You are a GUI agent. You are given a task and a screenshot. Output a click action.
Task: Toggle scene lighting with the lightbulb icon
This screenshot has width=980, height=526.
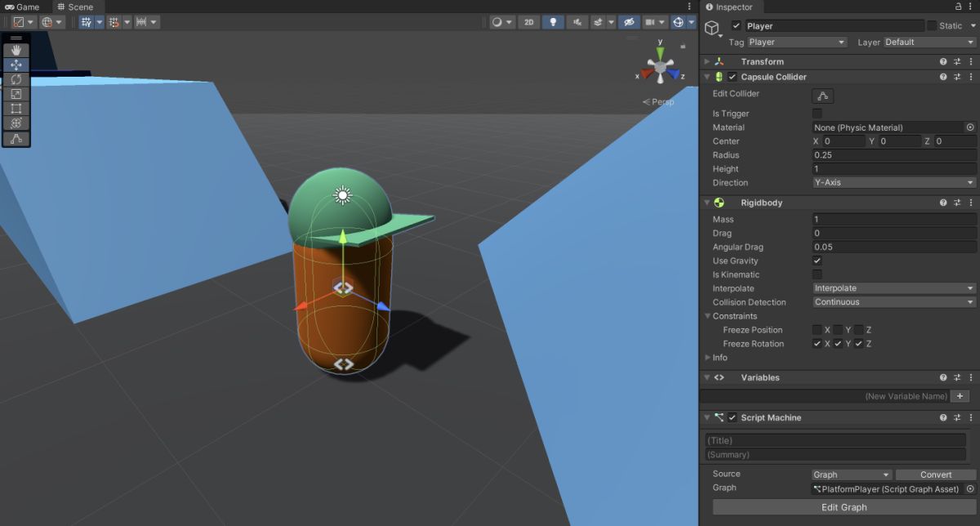(553, 22)
